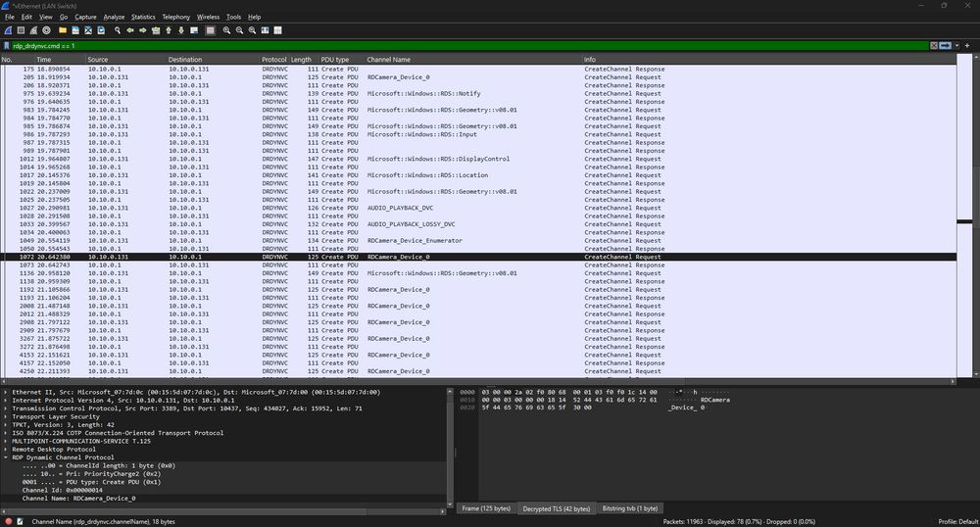This screenshot has height=527, width=980.
Task: Go forward to next packet in history
Action: [143, 30]
